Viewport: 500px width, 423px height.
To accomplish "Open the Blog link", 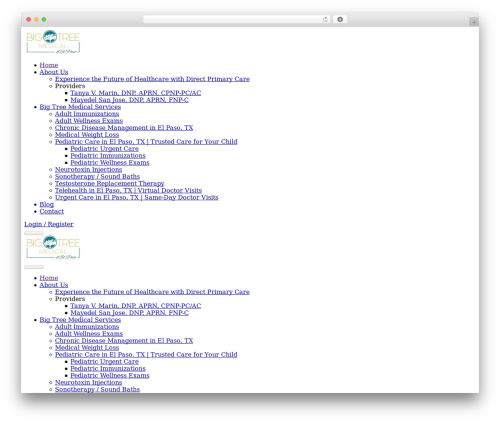I will [47, 205].
